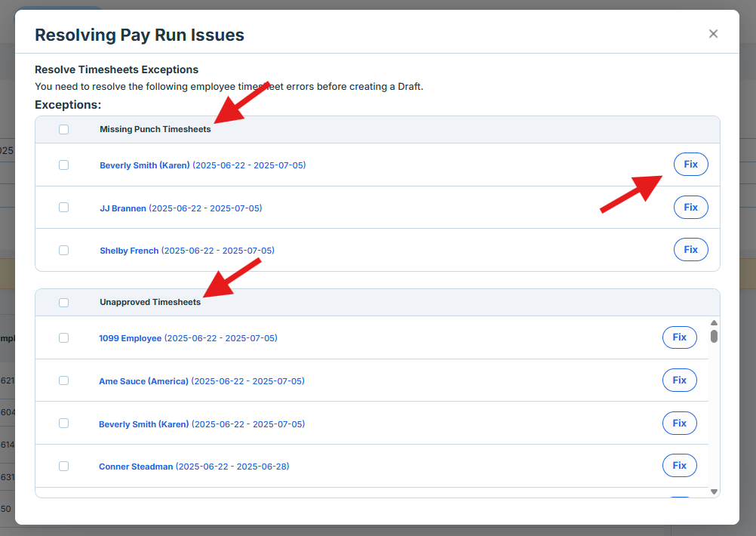Fix the 1099 Employee unapproved timesheet

(679, 337)
